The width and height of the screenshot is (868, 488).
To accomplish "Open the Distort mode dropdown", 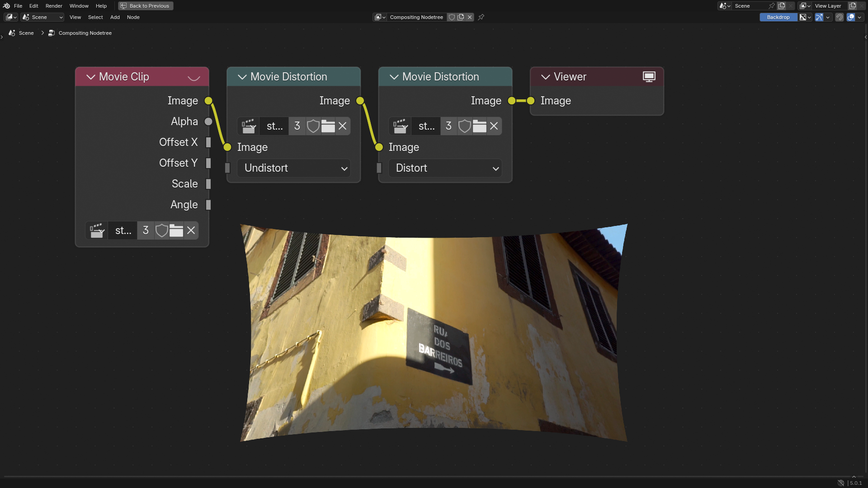I will [x=445, y=168].
